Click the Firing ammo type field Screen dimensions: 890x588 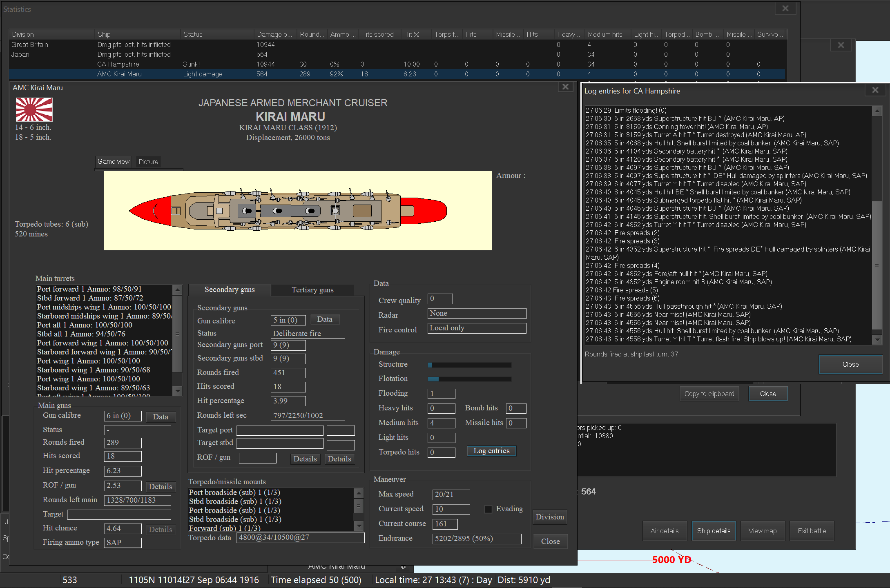[x=123, y=543]
